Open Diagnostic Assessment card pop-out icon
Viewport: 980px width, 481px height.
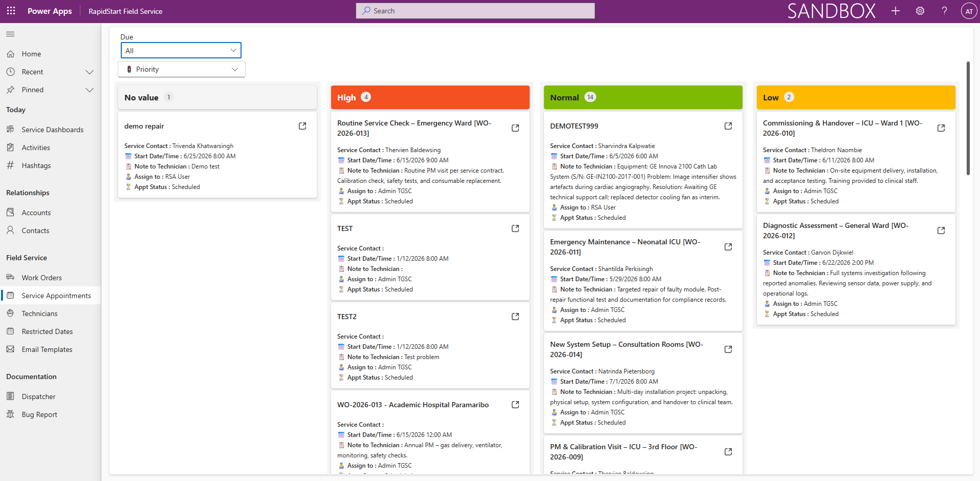[941, 231]
